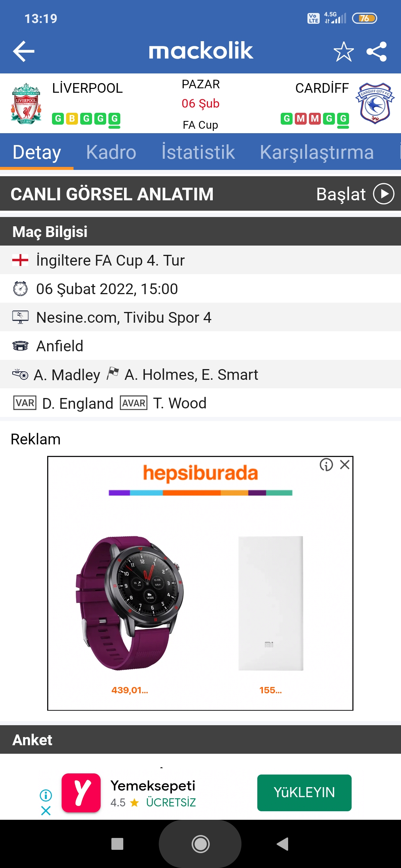
Task: Install Yemeksepeti via YÜKLEYIN button
Action: (x=304, y=793)
